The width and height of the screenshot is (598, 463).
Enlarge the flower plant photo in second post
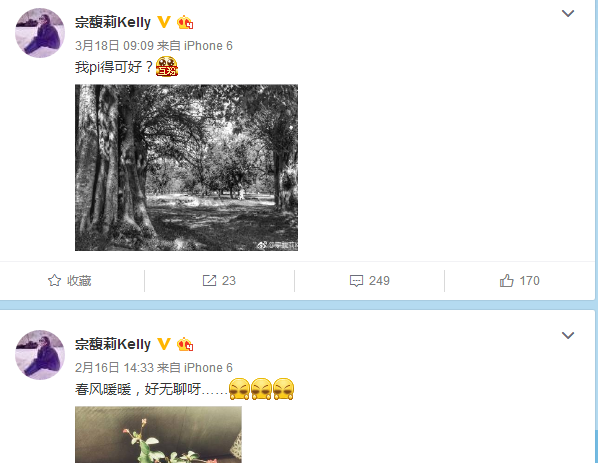click(158, 434)
